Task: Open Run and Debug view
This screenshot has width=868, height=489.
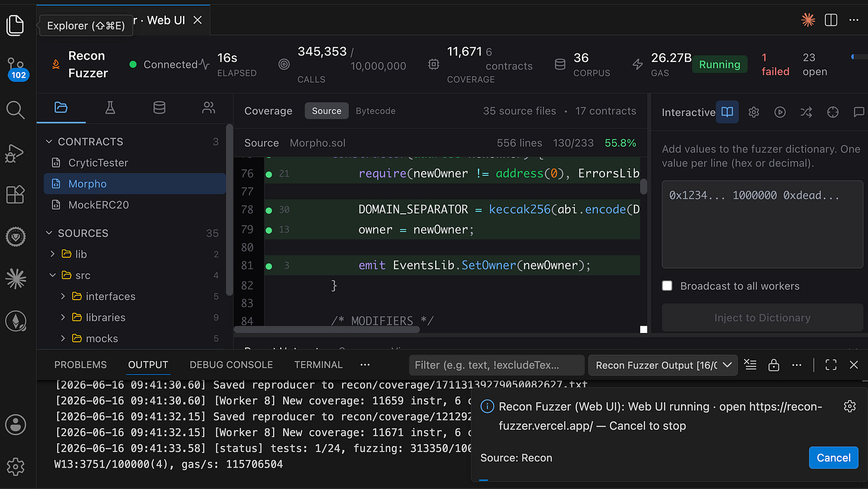Action: (x=14, y=152)
